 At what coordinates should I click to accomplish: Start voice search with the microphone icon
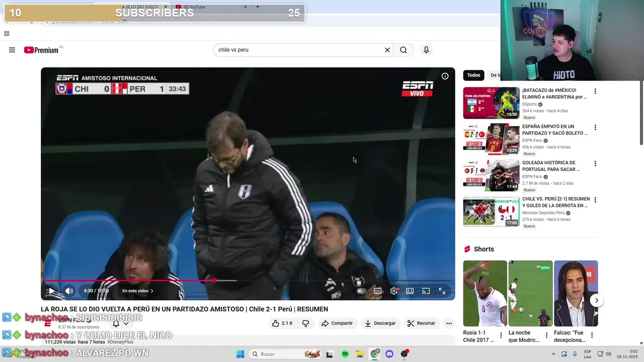(426, 50)
